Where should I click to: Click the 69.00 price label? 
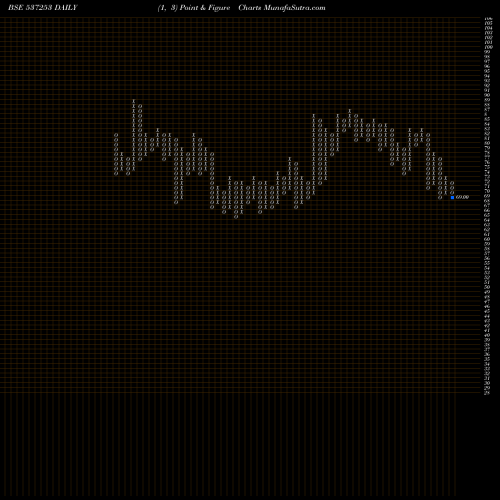[x=462, y=197]
